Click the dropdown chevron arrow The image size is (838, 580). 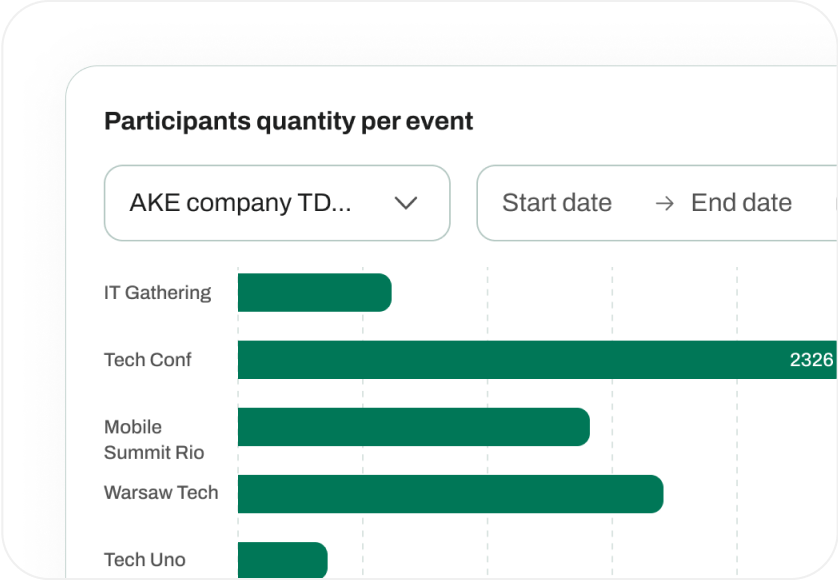pyautogui.click(x=406, y=203)
